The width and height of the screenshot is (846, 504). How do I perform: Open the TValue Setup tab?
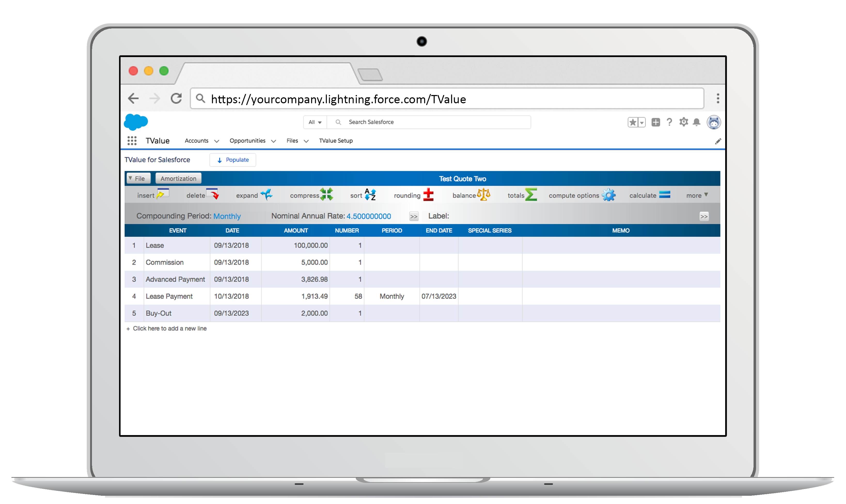coord(336,141)
